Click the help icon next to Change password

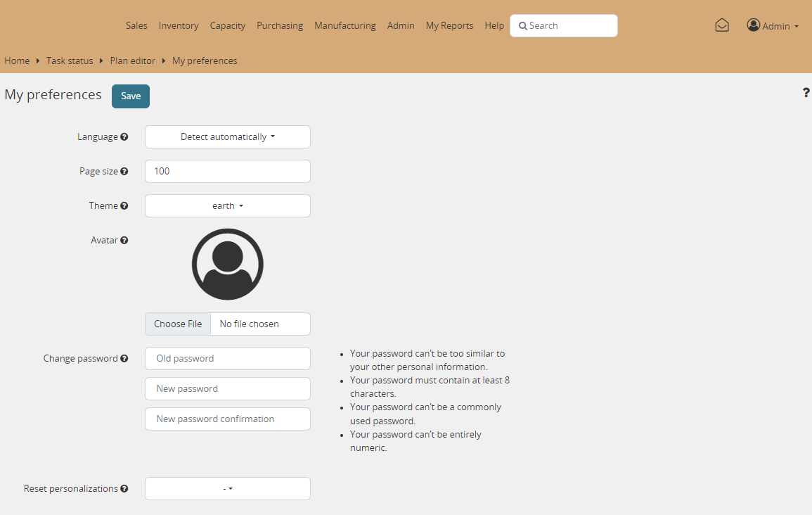124,359
